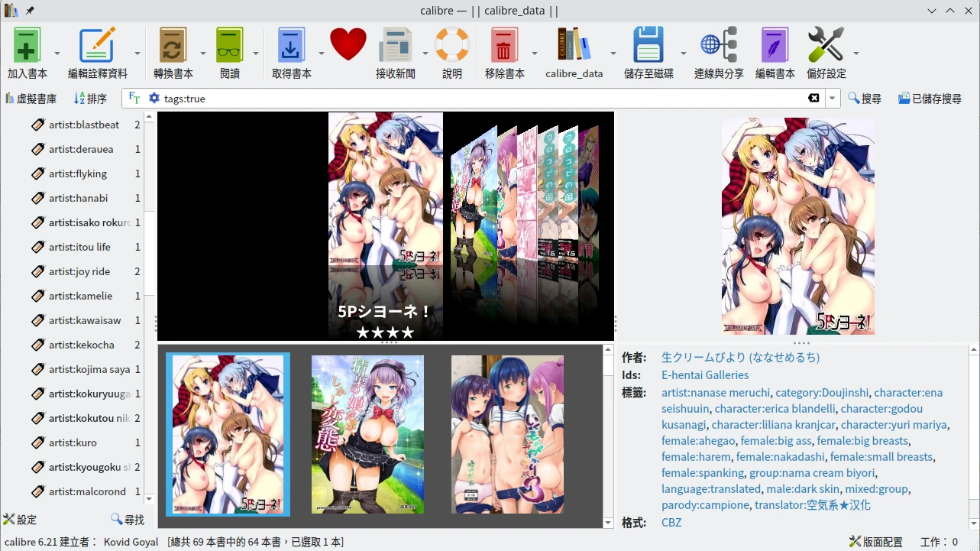This screenshot has height=551, width=980.
Task: Click the red heart donate icon
Action: (x=348, y=44)
